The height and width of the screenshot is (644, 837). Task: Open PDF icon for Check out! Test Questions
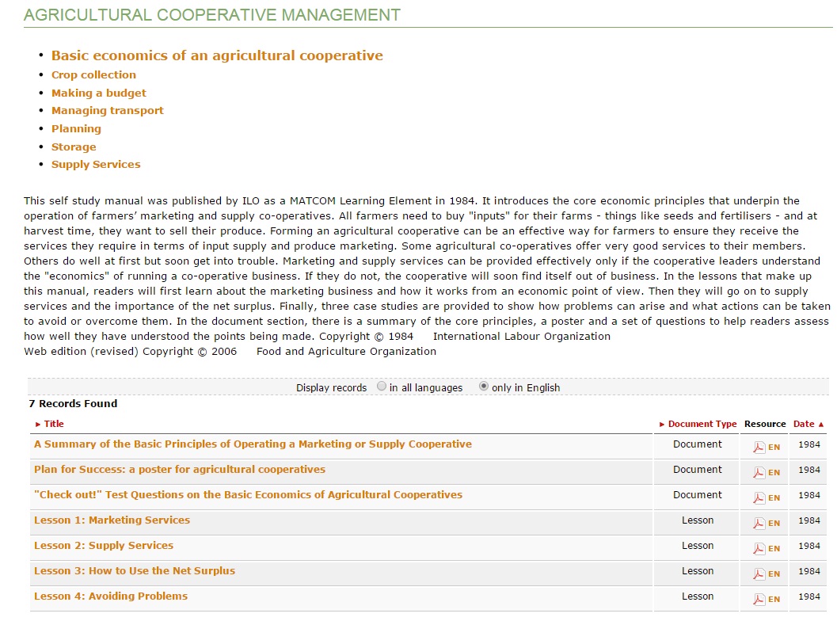pos(759,497)
